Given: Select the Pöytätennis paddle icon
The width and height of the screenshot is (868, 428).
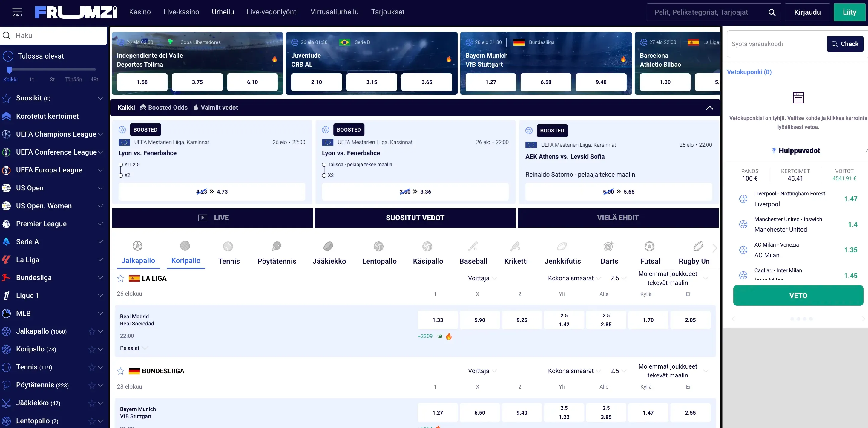Looking at the screenshot, I should 276,246.
